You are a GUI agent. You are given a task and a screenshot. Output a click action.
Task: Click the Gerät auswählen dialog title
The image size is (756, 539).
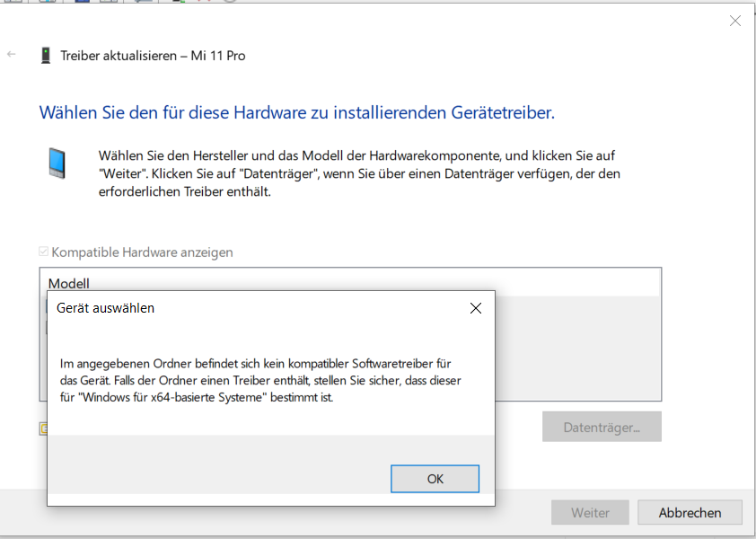pos(105,308)
